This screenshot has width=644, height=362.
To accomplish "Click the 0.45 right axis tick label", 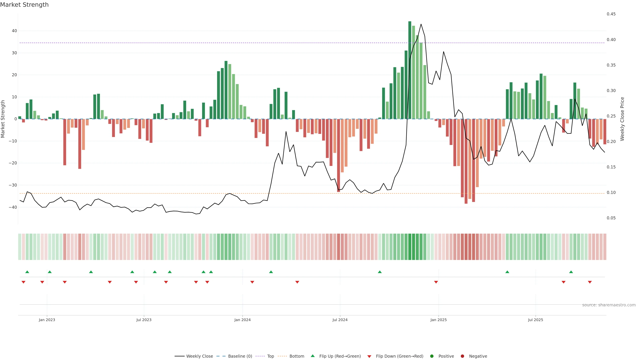I will 611,14.
